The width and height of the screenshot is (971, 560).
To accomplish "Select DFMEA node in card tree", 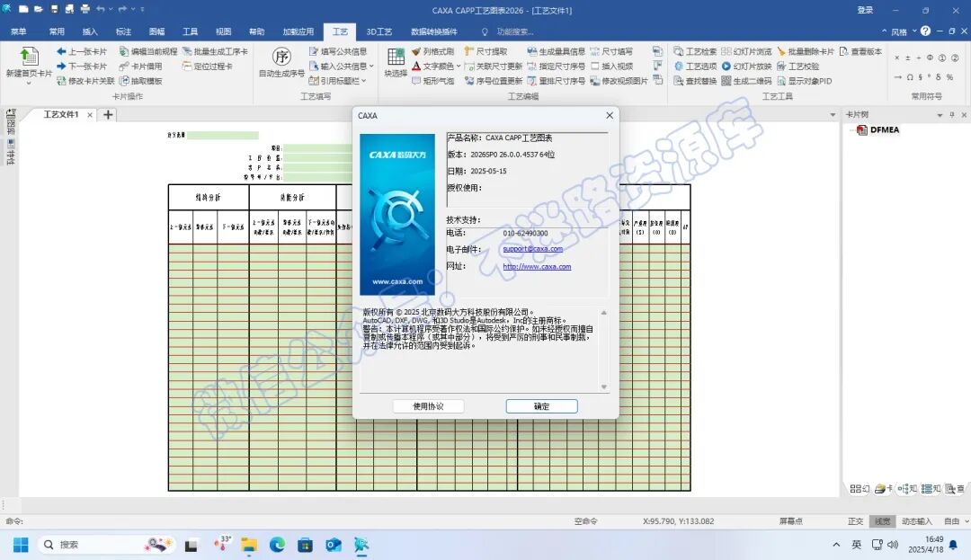I will coord(885,130).
